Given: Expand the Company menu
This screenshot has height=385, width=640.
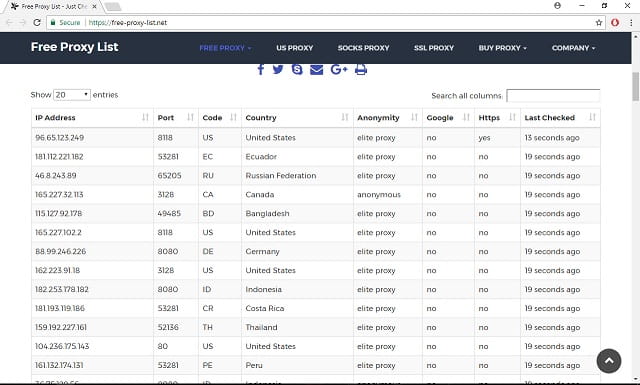Looking at the screenshot, I should (573, 48).
